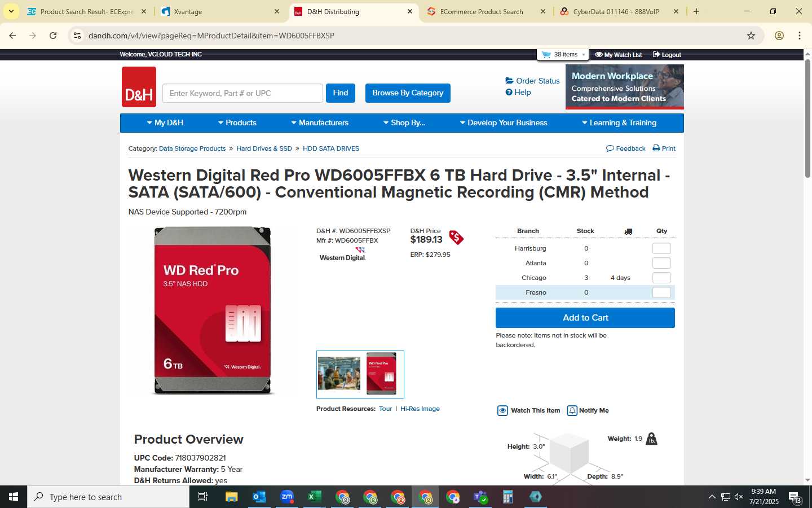
Task: Open the Data Storage Products breadcrumb
Action: (192, 148)
